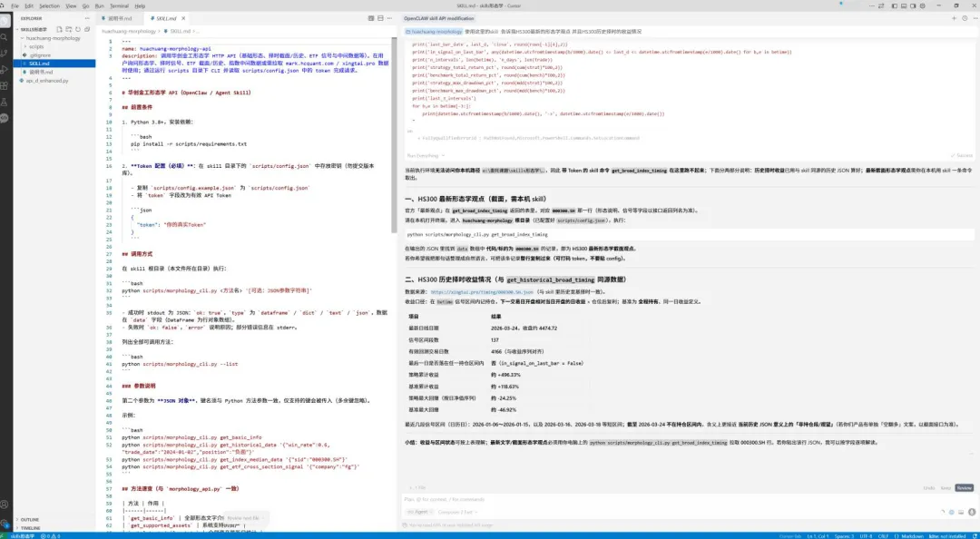The width and height of the screenshot is (980, 539).
Task: Click notifications icon in status bar
Action: click(x=975, y=536)
